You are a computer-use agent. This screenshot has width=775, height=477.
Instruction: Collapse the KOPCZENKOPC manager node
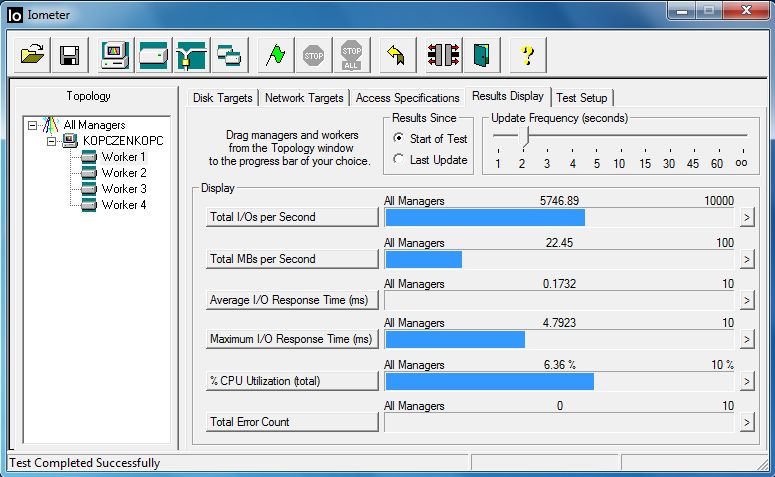tap(51, 141)
